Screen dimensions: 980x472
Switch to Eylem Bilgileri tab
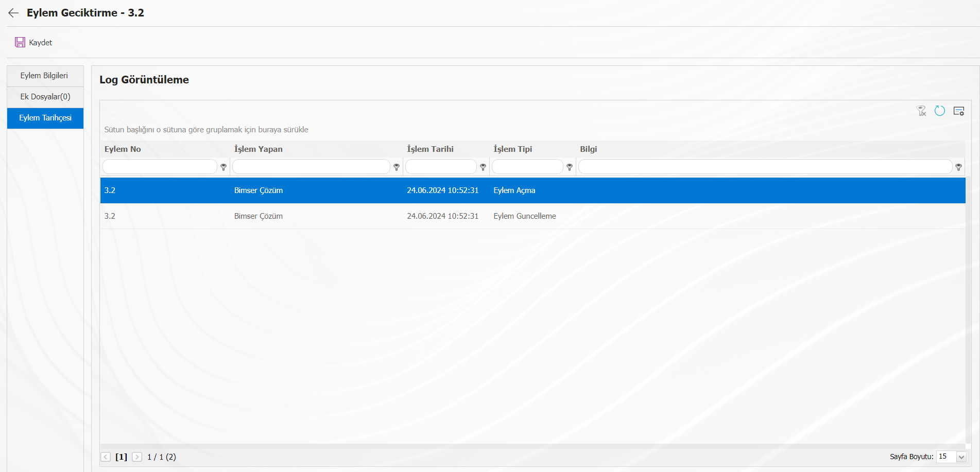click(45, 76)
